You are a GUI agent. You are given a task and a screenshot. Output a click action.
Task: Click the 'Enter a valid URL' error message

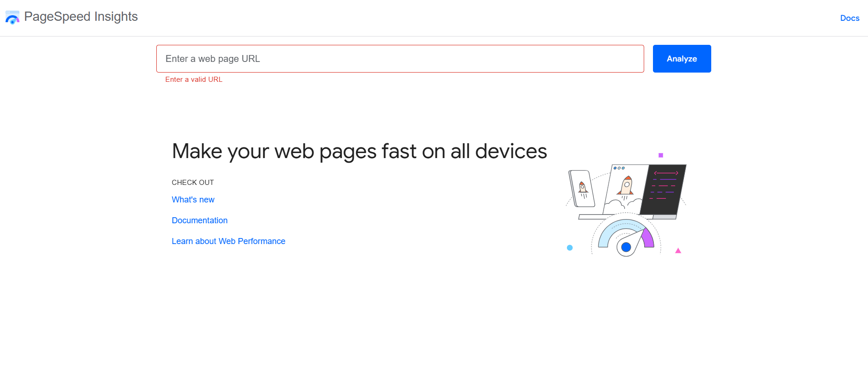pyautogui.click(x=194, y=79)
